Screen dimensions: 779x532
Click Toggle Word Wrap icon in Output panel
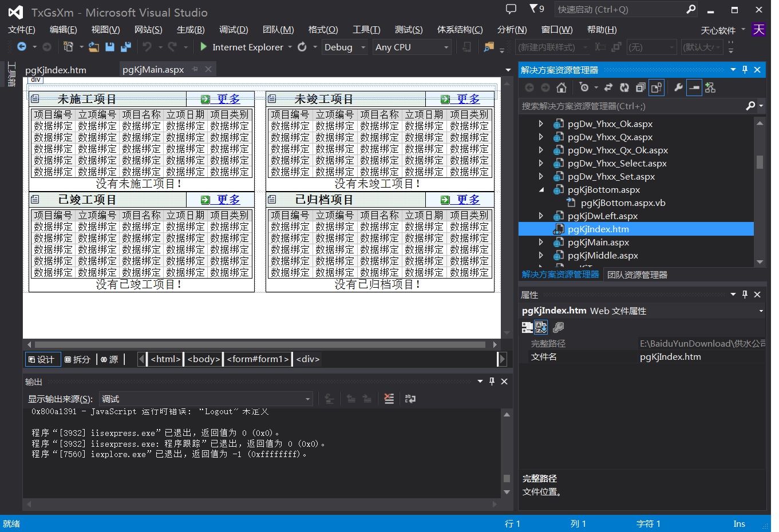point(410,399)
